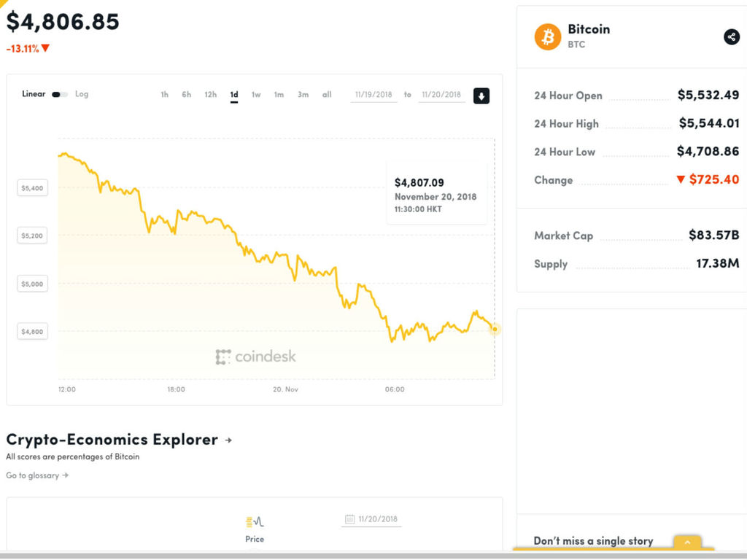This screenshot has height=560, width=747.
Task: Toggle the Linear/Log scale switch
Action: coord(60,94)
